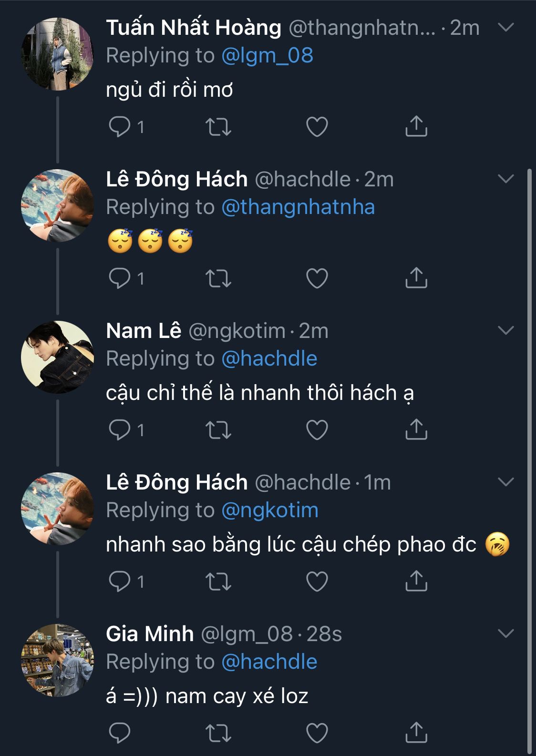Visit the @thangnhatnha mention link
536x756 pixels.
click(298, 207)
